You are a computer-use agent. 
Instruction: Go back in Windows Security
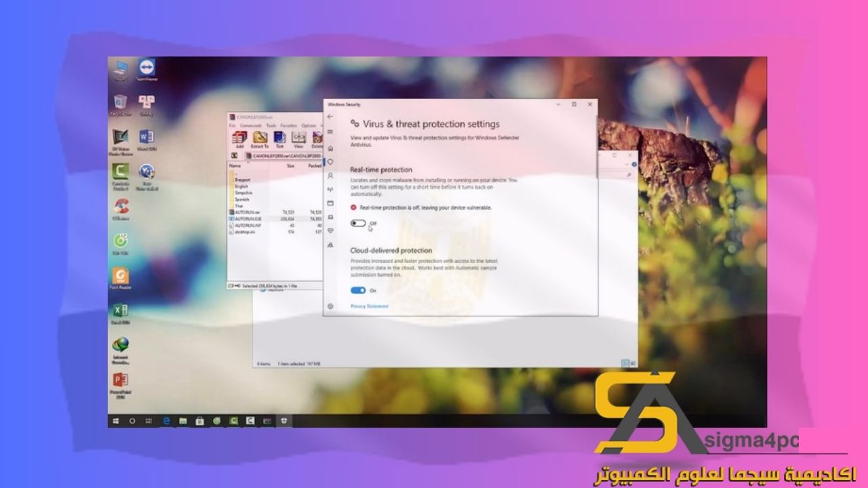coord(330,117)
